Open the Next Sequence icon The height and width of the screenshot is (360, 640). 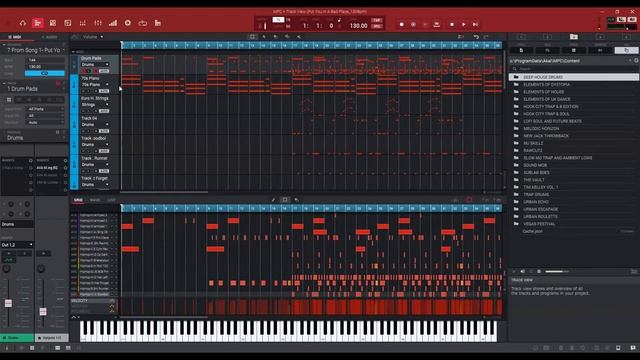[158, 23]
